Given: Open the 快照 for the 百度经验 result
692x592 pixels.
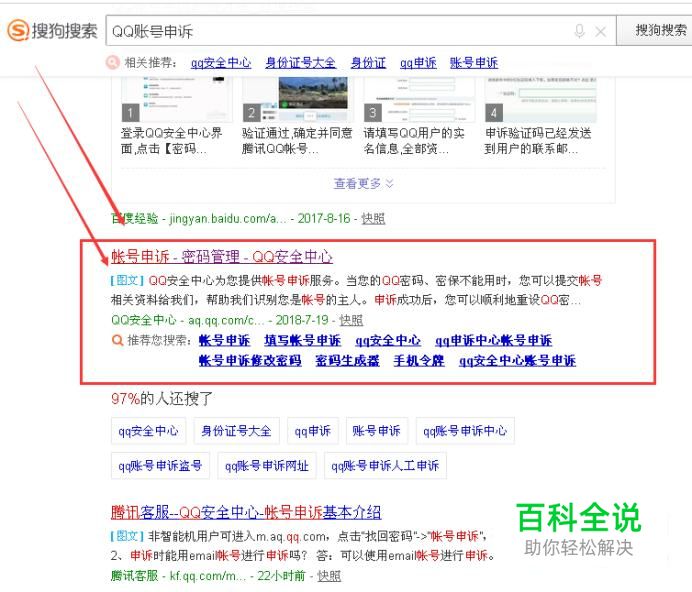Looking at the screenshot, I should pos(373,219).
